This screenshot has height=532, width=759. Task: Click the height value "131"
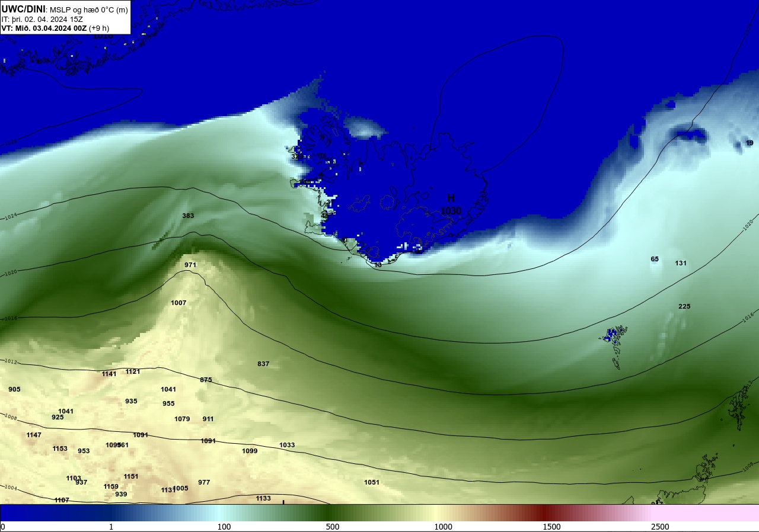click(x=681, y=263)
